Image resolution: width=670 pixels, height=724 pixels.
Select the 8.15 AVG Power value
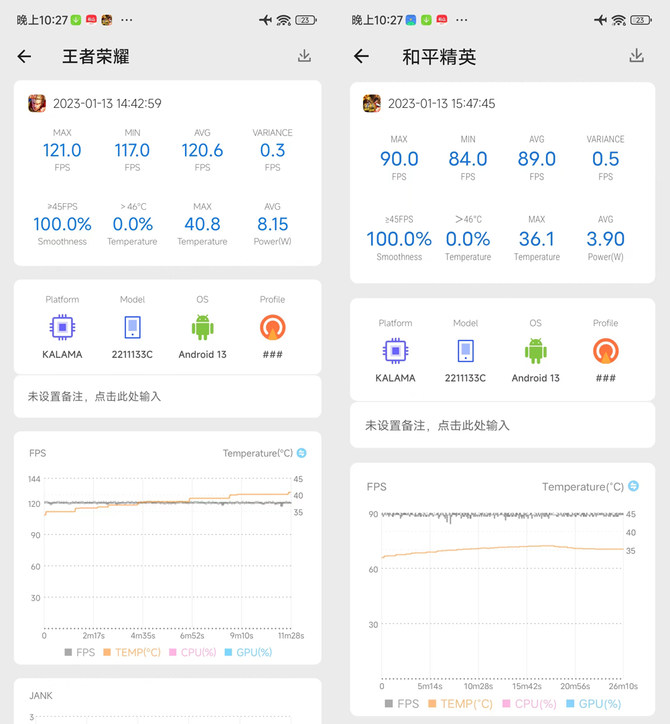click(x=272, y=224)
